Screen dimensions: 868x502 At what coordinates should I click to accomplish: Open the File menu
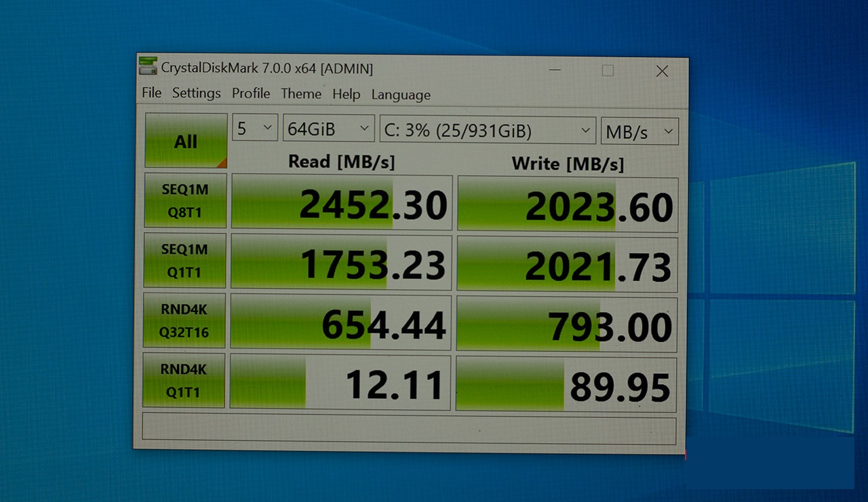(152, 93)
